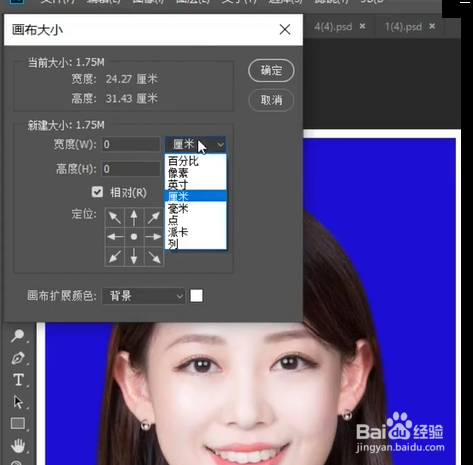This screenshot has width=473, height=465.
Task: Select the Rectangle shape tool
Action: (x=18, y=423)
